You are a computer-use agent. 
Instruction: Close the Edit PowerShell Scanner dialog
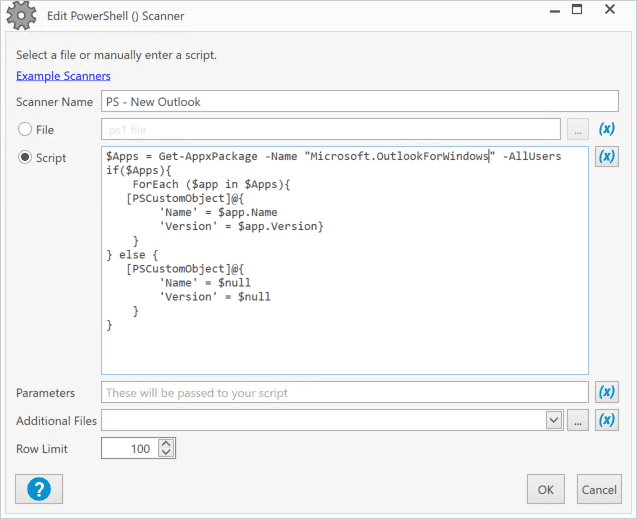pos(610,9)
